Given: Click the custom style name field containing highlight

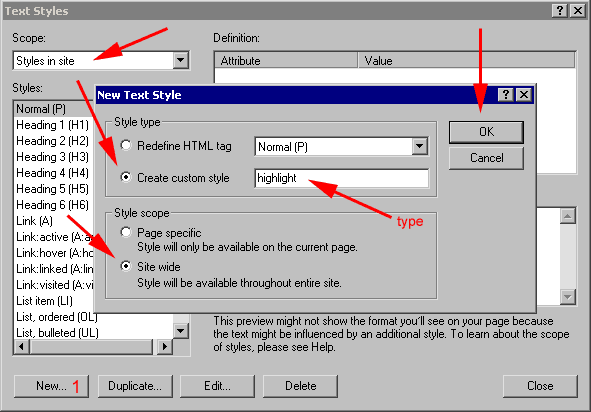Looking at the screenshot, I should (x=341, y=178).
